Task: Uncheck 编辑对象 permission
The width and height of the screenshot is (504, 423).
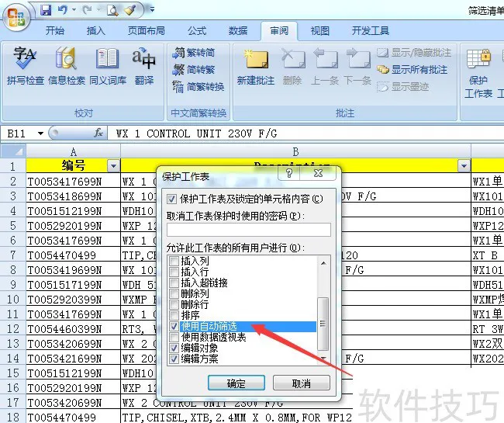Action: point(174,348)
